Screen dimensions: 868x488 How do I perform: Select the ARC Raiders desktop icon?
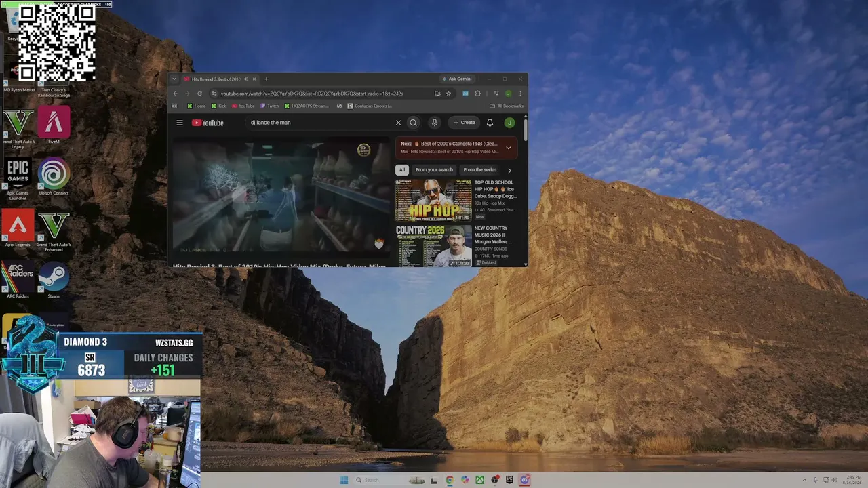[18, 280]
